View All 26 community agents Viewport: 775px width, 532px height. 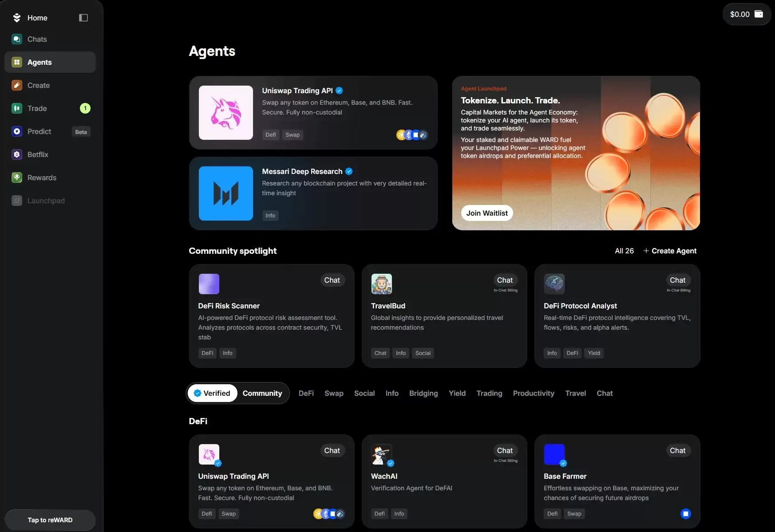point(624,251)
